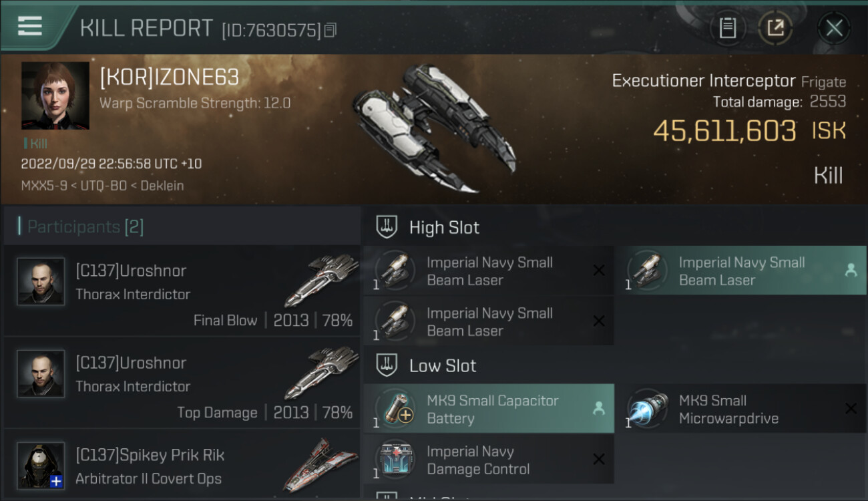Click IZONE63 character portrait
This screenshot has width=868, height=501.
point(55,96)
